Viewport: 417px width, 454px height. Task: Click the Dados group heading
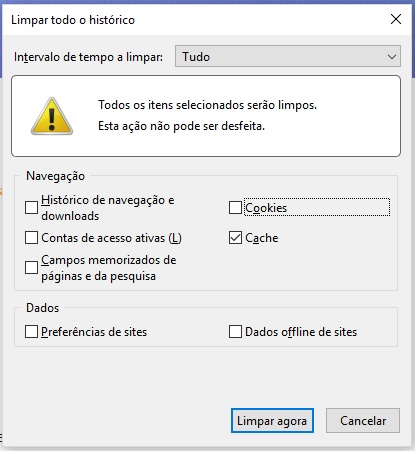coord(43,308)
